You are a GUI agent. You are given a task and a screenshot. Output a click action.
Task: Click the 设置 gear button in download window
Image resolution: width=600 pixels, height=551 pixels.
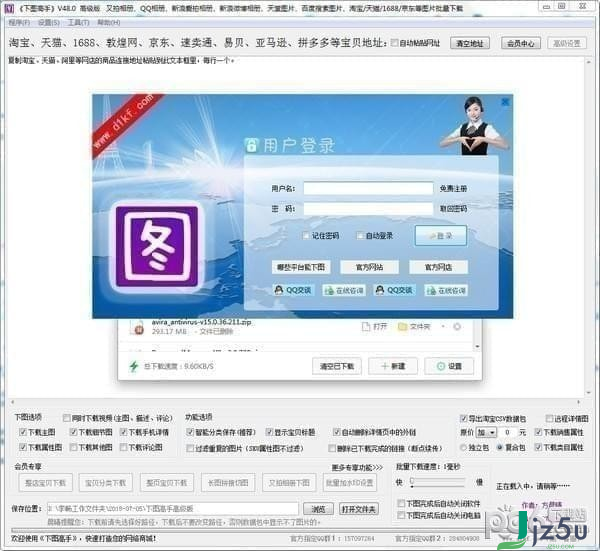click(449, 366)
